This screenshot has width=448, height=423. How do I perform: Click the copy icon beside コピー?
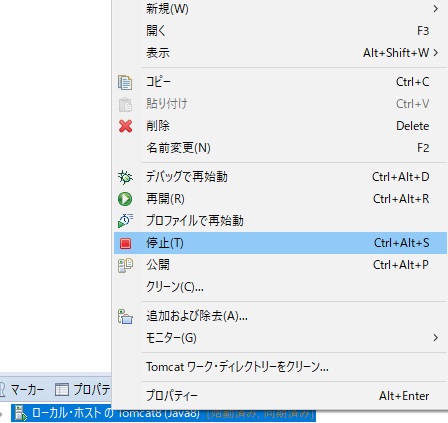pos(125,82)
